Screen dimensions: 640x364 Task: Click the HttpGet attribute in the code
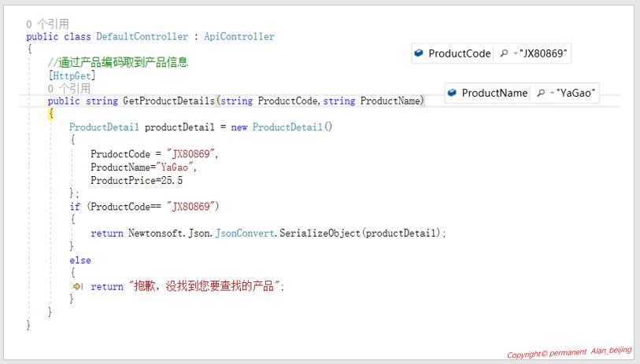[x=72, y=75]
